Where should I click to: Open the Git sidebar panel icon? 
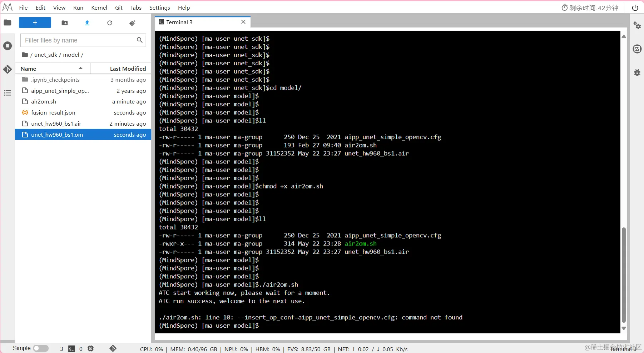[x=8, y=69]
